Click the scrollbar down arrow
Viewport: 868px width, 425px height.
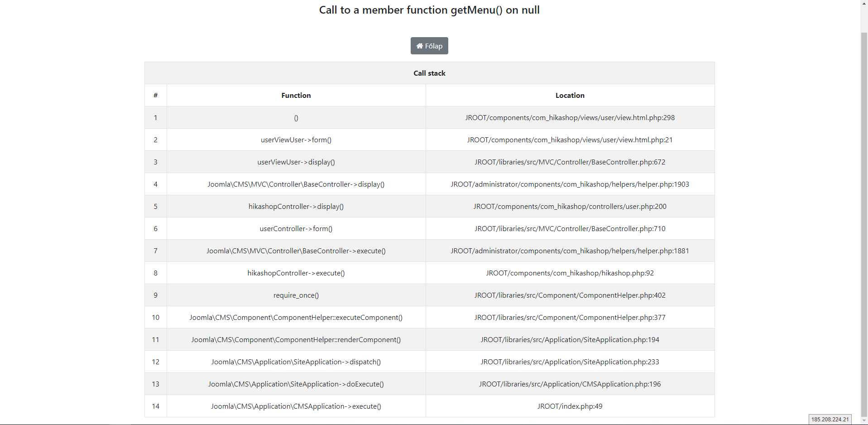click(x=864, y=420)
